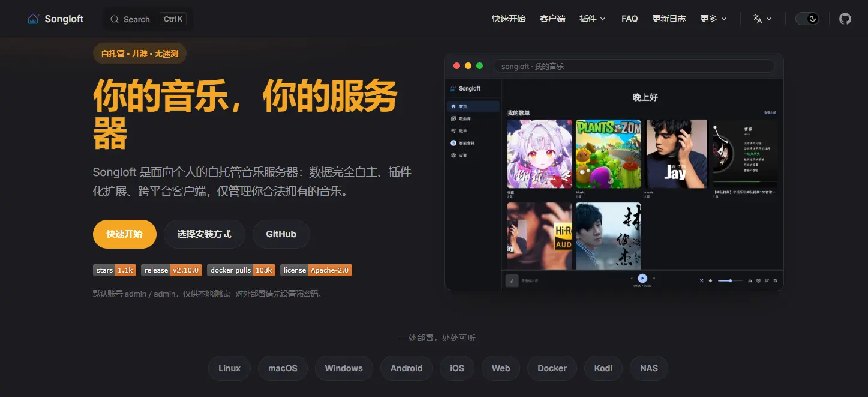Viewport: 868px width, 397px height.
Task: Open the 更新日志 nav item
Action: [669, 19]
